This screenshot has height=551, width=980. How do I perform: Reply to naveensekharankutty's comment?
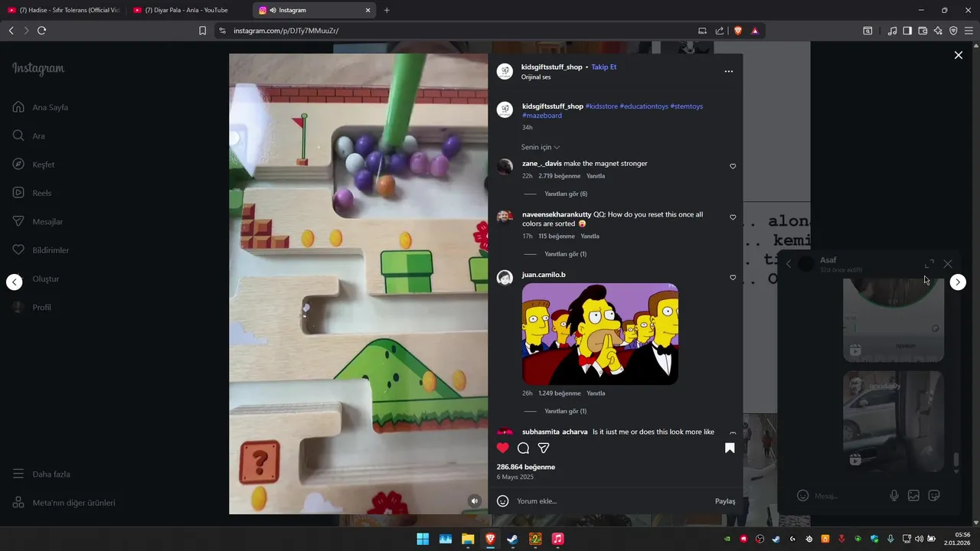tap(590, 236)
